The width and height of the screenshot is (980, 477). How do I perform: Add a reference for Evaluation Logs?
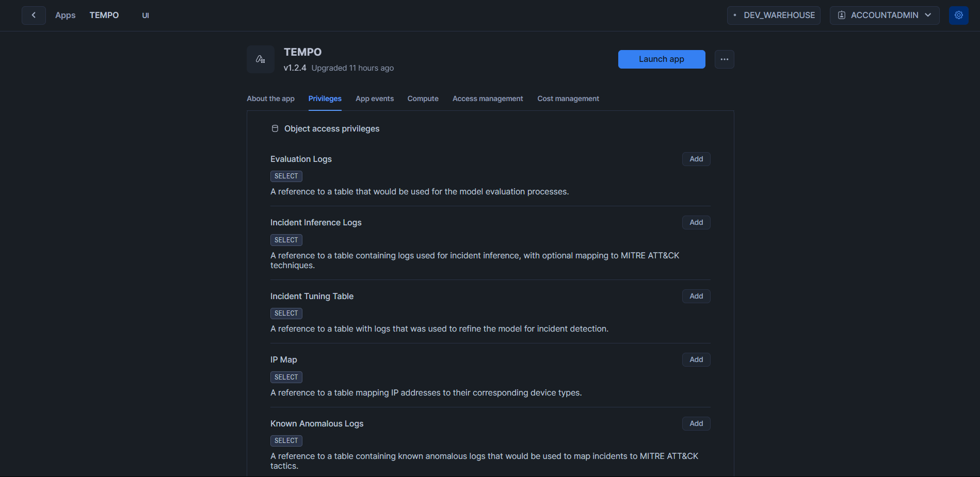coord(696,159)
